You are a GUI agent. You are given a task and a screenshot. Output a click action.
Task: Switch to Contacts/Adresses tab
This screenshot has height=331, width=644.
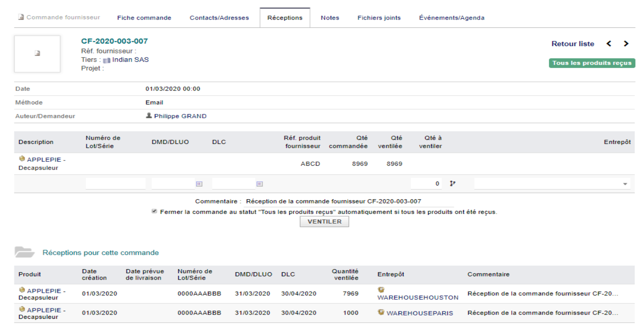click(219, 18)
